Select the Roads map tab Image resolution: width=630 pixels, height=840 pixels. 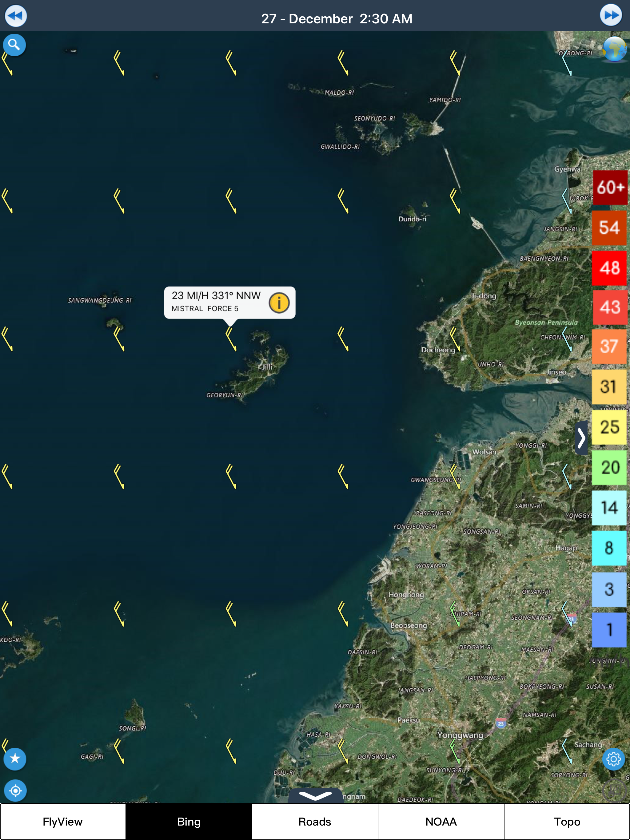[315, 821]
